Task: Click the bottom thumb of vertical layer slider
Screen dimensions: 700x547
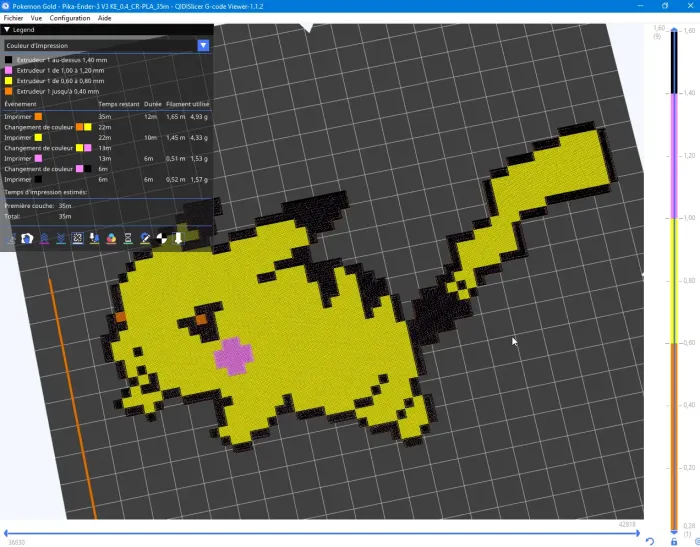Action: point(674,532)
